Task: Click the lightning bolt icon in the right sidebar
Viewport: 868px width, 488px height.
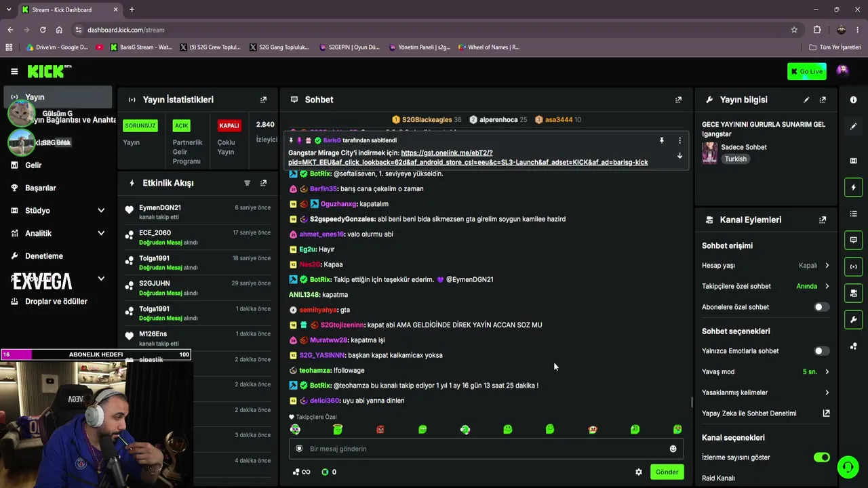Action: [853, 187]
